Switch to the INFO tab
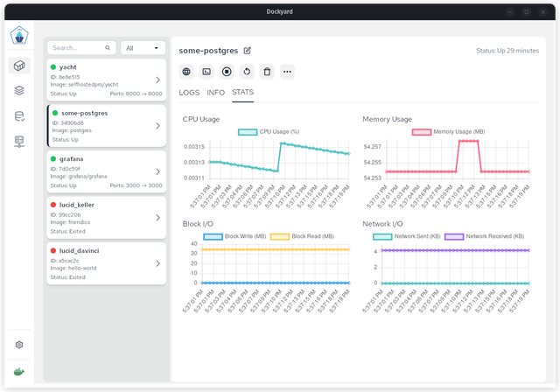The width and height of the screenshot is (560, 392). pyautogui.click(x=216, y=93)
